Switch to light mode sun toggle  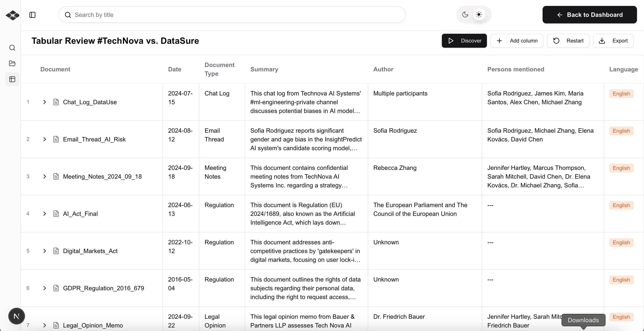click(x=479, y=14)
